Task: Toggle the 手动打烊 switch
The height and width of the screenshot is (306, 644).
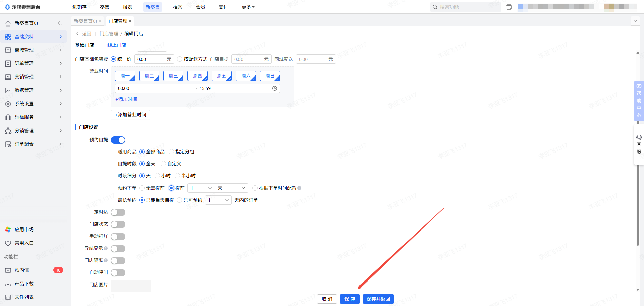Action: tap(118, 237)
